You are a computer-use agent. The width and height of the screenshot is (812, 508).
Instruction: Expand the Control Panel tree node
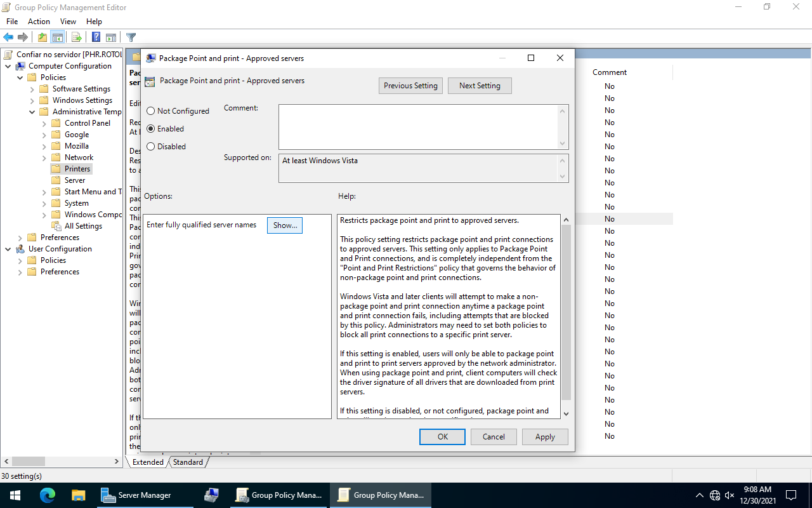pos(44,123)
